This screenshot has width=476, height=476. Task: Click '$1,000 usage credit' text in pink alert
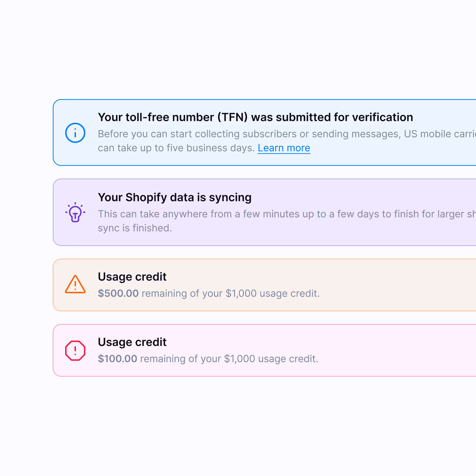pos(271,359)
